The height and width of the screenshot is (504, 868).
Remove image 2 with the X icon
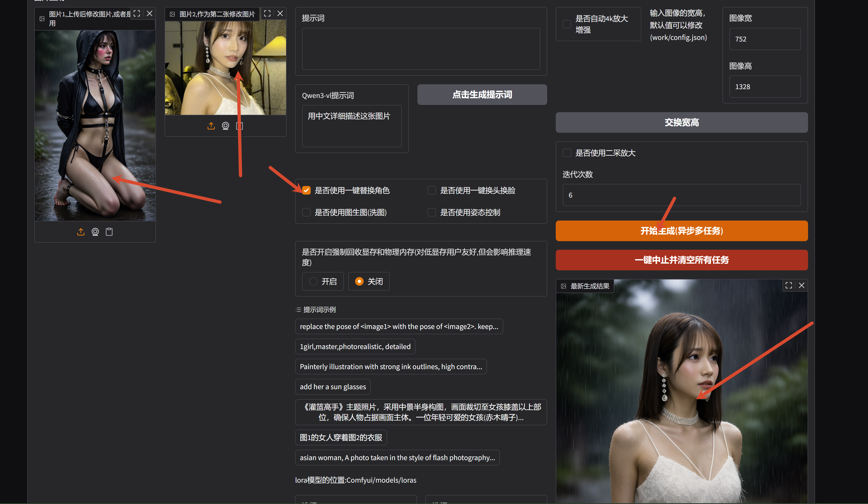280,13
